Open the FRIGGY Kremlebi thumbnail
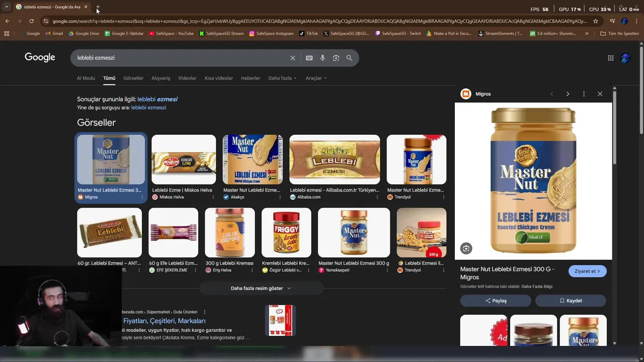This screenshot has width=644, height=362. point(286,233)
